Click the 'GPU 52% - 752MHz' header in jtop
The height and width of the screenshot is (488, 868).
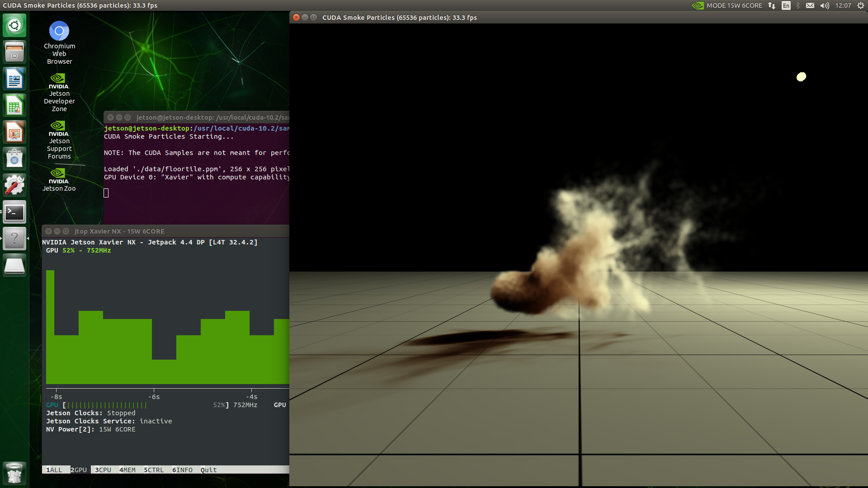pyautogui.click(x=78, y=250)
